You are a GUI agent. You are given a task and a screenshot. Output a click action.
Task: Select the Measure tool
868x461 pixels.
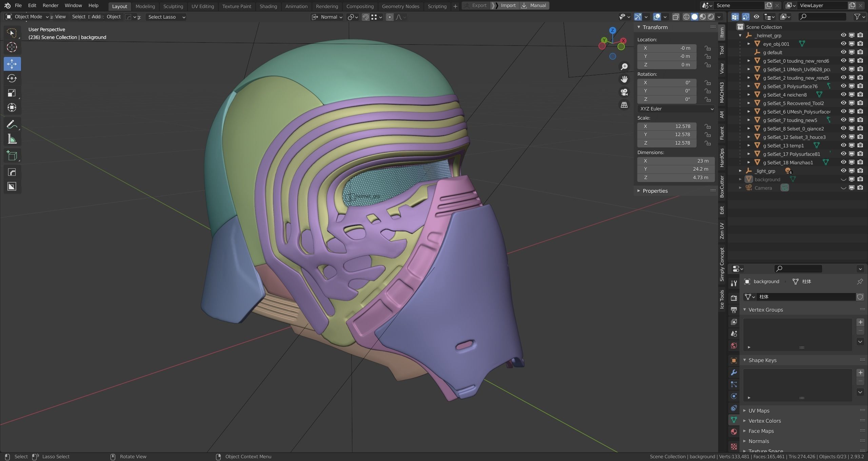[x=12, y=139]
